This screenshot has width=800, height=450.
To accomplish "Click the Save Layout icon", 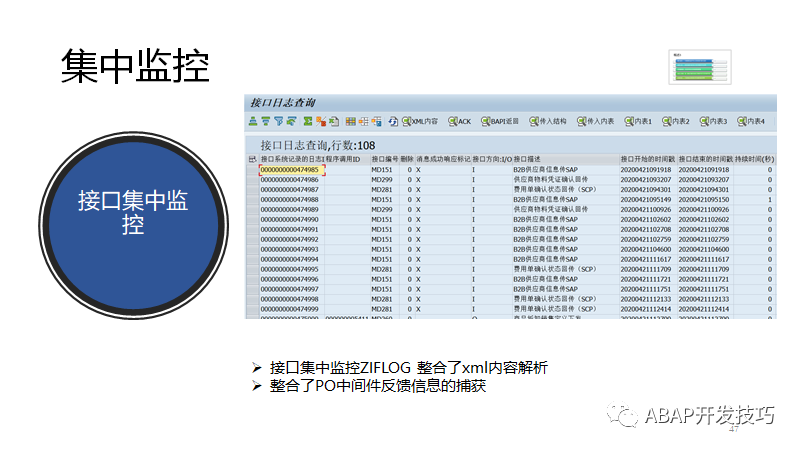I will 377,121.
